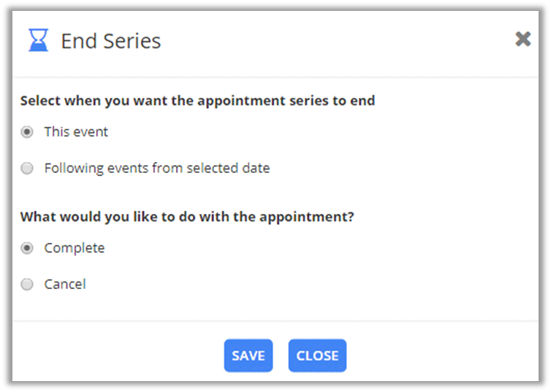Click the "This event" label text

(76, 132)
